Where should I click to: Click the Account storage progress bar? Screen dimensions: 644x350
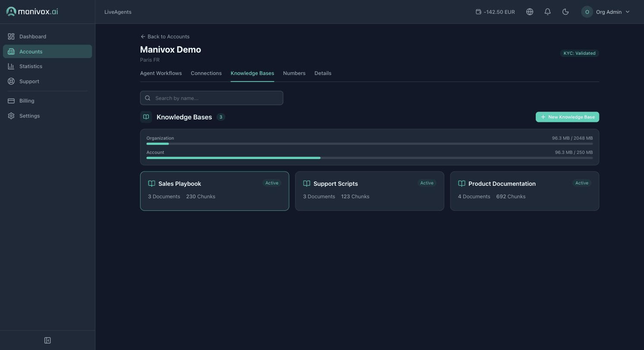(370, 158)
